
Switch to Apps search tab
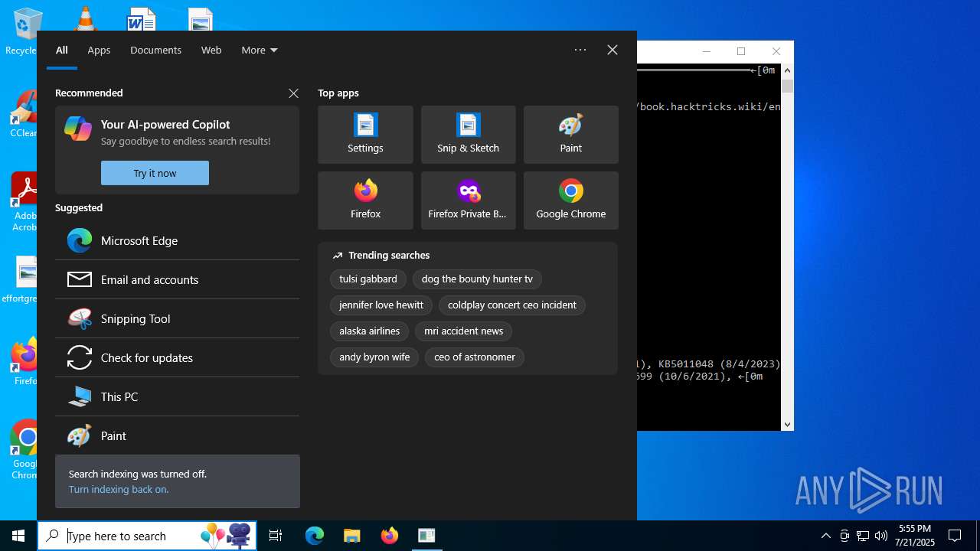coord(99,50)
